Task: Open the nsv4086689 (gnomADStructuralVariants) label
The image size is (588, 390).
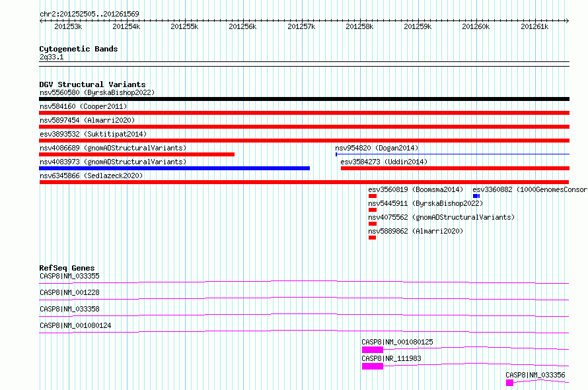Action: click(x=113, y=148)
